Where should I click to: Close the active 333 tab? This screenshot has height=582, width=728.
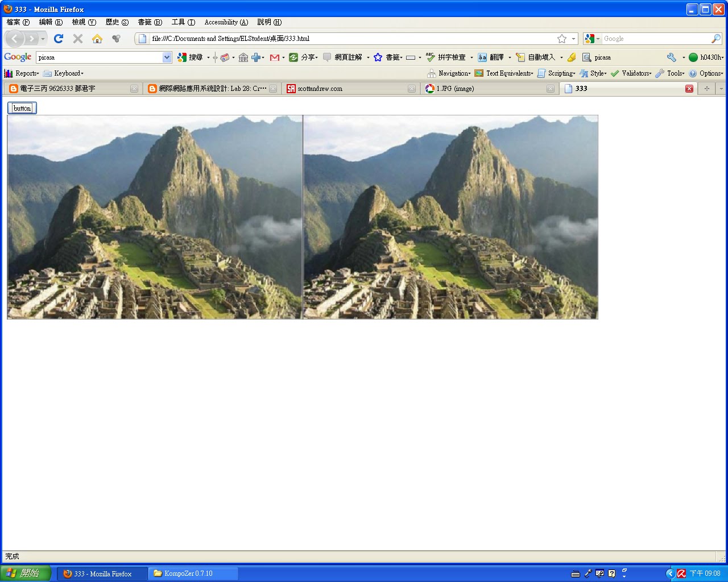(x=689, y=89)
